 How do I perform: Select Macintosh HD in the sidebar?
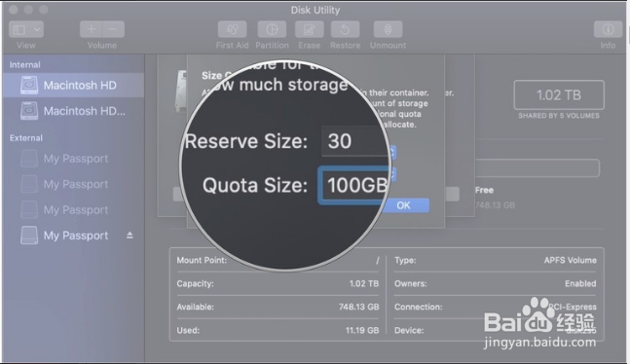[73, 86]
